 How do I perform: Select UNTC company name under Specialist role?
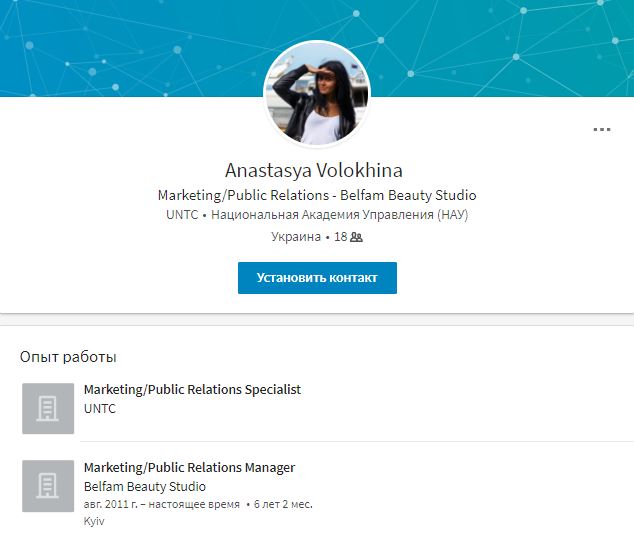(100, 408)
